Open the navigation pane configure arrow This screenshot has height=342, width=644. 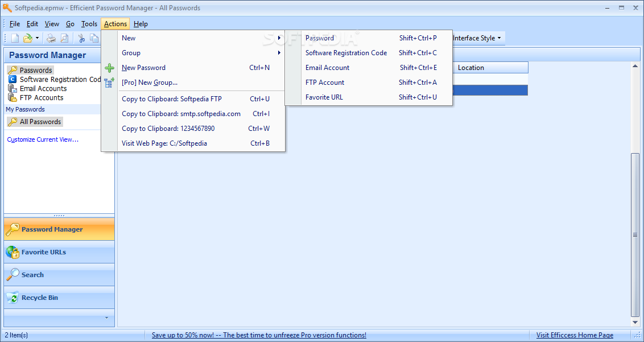coord(107,318)
